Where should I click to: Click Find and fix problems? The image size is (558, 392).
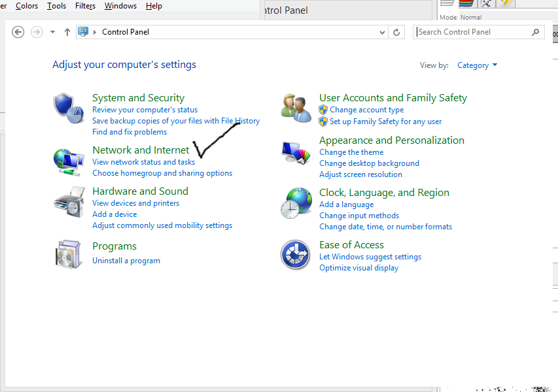pos(130,132)
